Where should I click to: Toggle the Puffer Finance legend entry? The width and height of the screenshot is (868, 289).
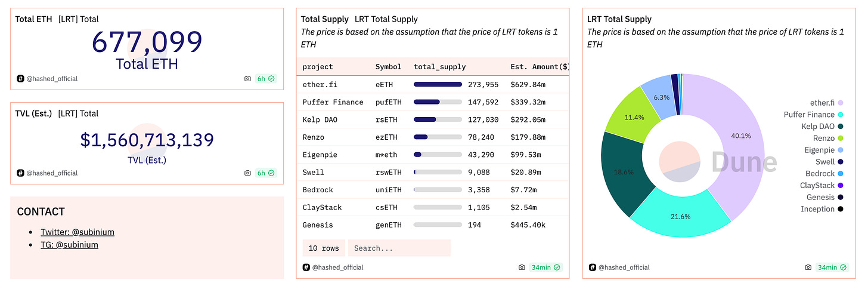click(809, 115)
